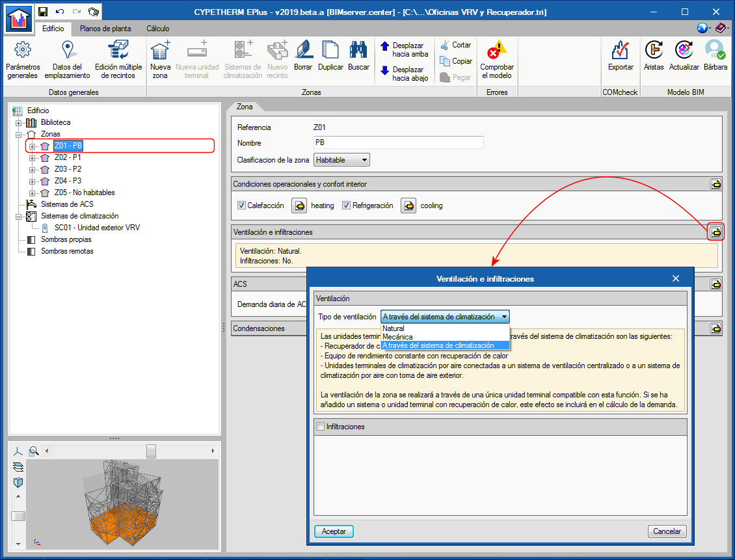Move item up with Desplazar hacia arriba
Image resolution: width=735 pixels, height=560 pixels.
pos(405,49)
